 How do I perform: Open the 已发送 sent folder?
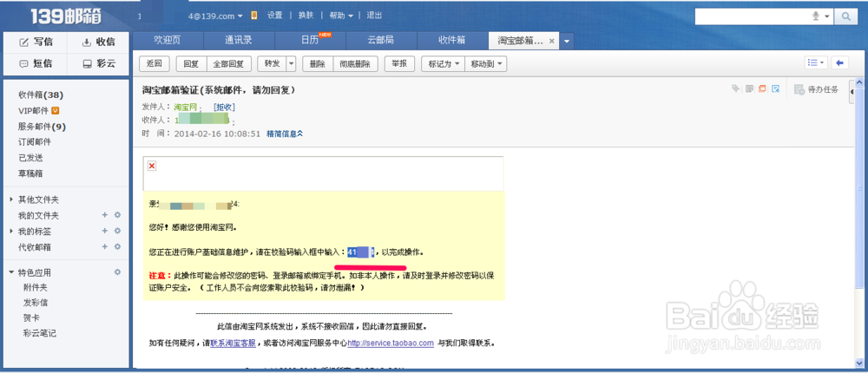30,158
